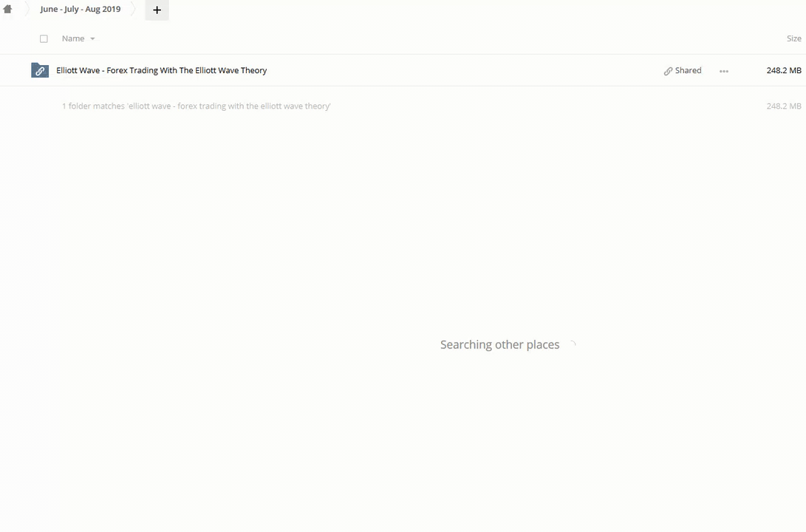This screenshot has height=532, width=806.
Task: Tick the select-all checkbox in the header
Action: pyautogui.click(x=44, y=38)
